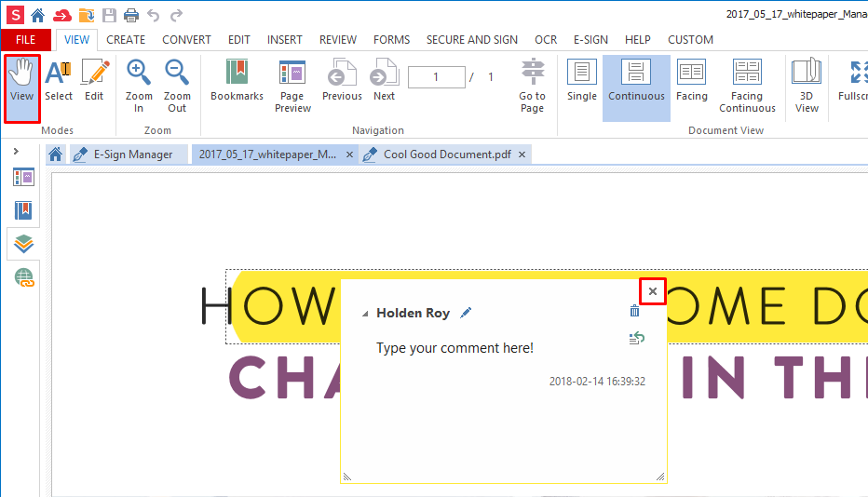This screenshot has width=868, height=497.
Task: Click the comment popup's bottom-right resize grip
Action: (x=660, y=477)
